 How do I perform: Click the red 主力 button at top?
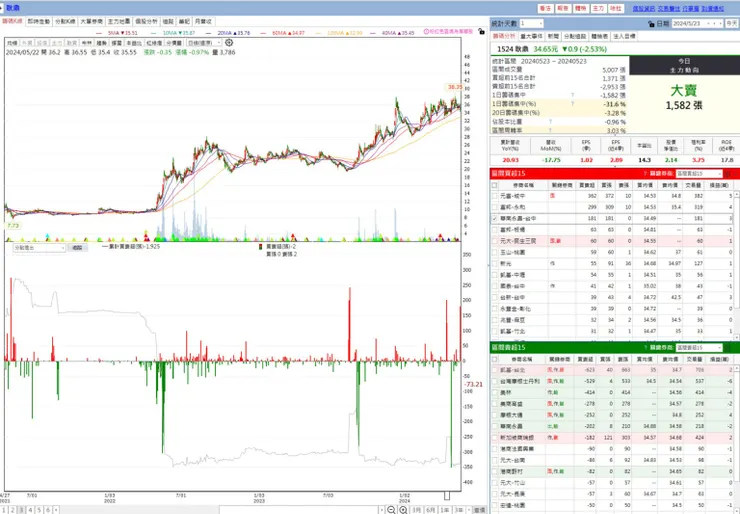pos(598,8)
